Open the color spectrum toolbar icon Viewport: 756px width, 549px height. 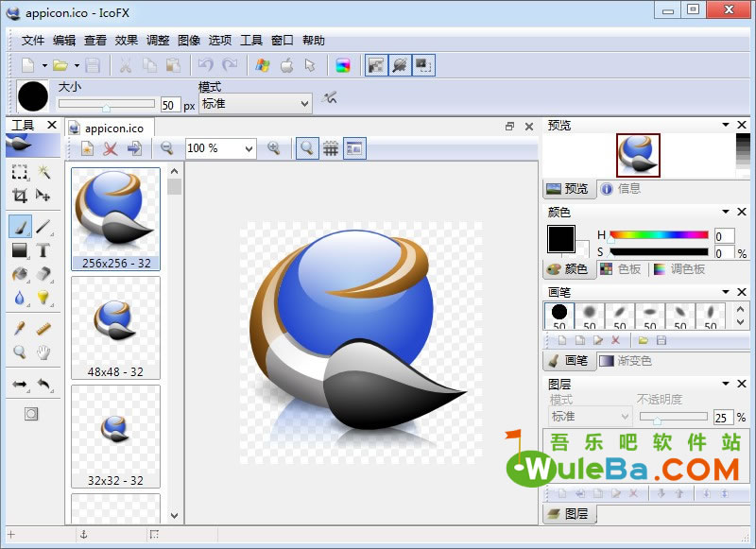pyautogui.click(x=343, y=65)
